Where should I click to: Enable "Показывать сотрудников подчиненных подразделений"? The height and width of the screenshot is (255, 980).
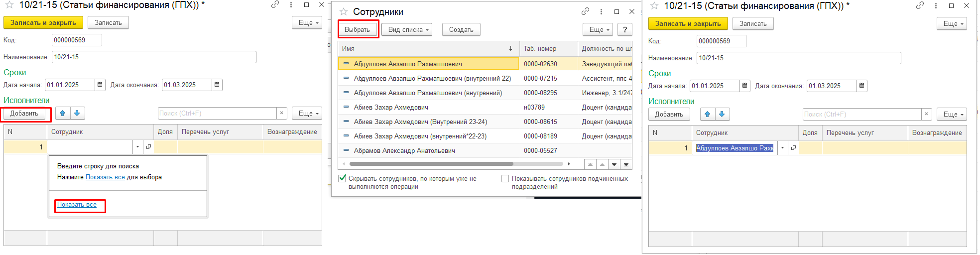click(x=505, y=178)
